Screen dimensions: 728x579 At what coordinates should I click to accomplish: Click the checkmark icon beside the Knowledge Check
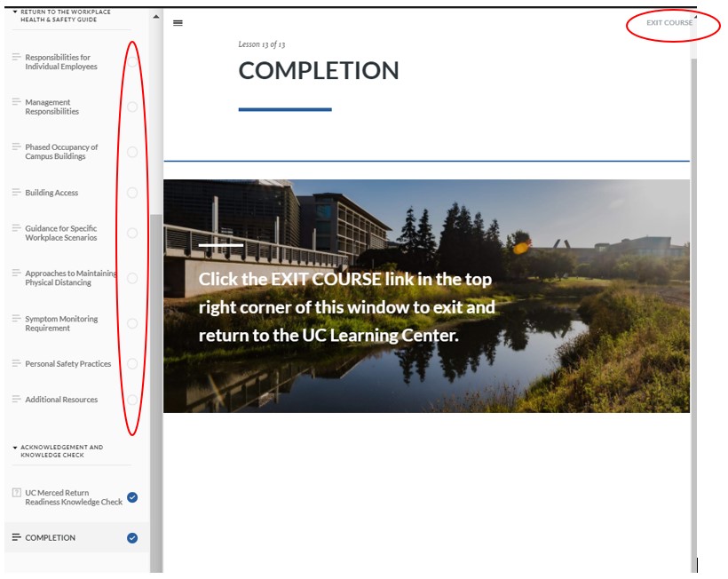[131, 497]
